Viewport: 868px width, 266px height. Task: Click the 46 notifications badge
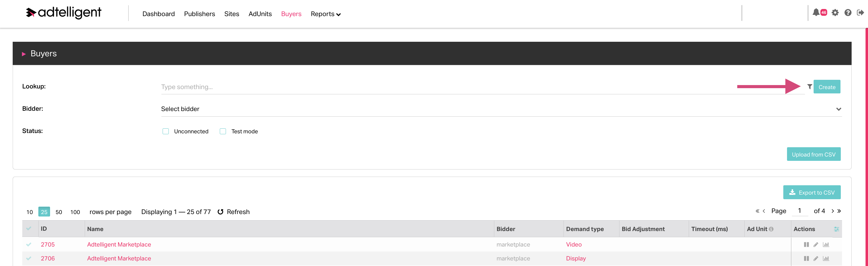coord(823,12)
